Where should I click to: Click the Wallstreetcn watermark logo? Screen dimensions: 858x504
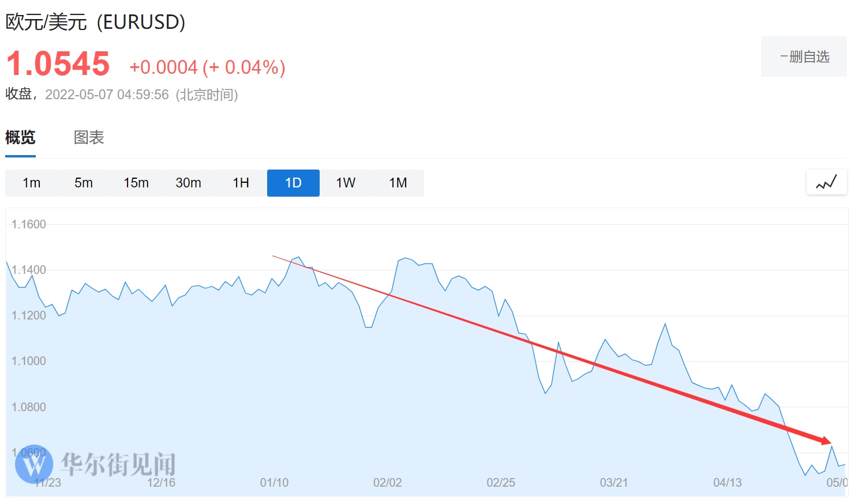(x=34, y=464)
